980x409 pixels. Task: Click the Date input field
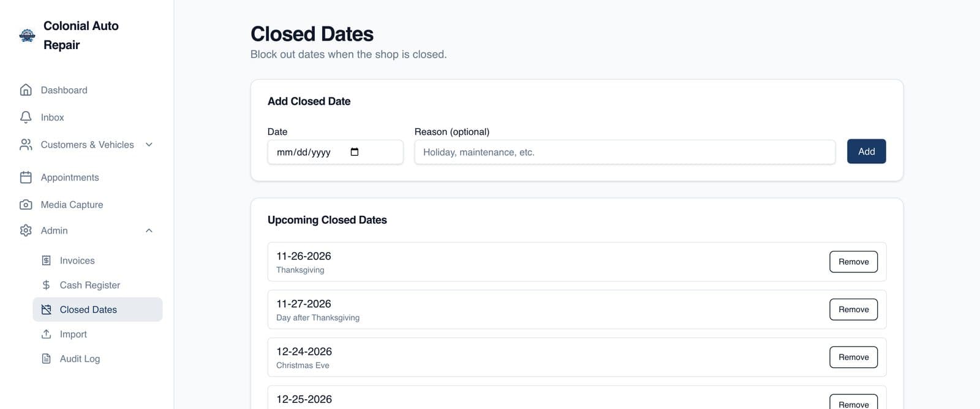[x=335, y=152]
